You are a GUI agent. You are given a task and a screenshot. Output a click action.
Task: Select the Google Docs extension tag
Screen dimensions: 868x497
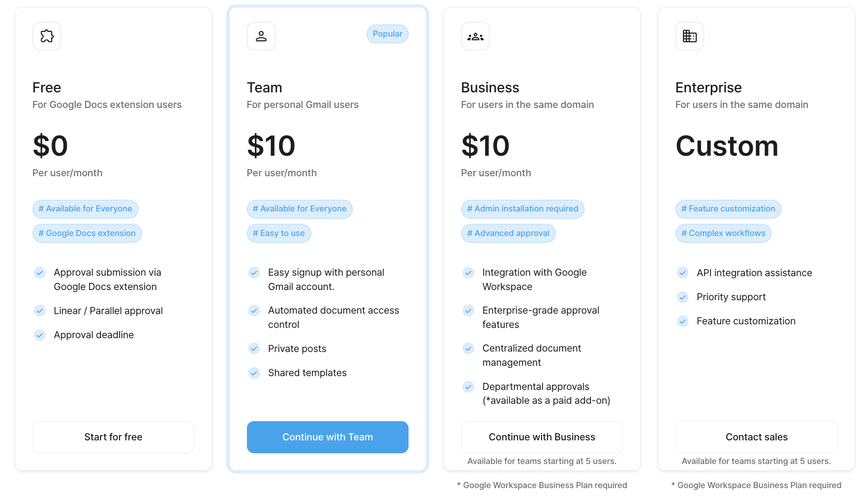coord(87,233)
